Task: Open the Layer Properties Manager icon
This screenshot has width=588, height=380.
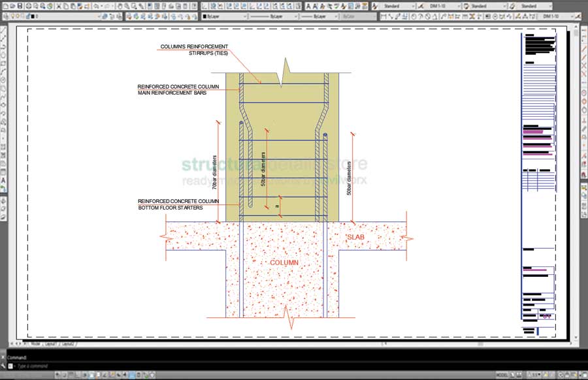Action: coord(5,16)
